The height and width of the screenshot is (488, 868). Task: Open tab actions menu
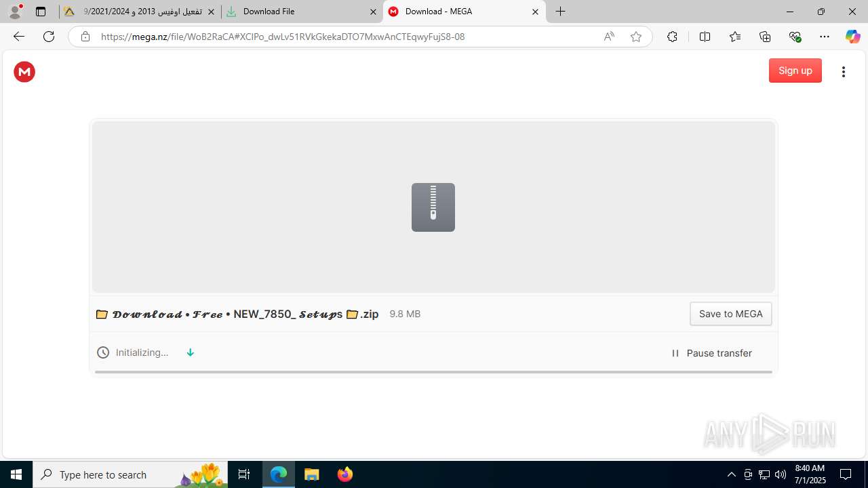[41, 12]
